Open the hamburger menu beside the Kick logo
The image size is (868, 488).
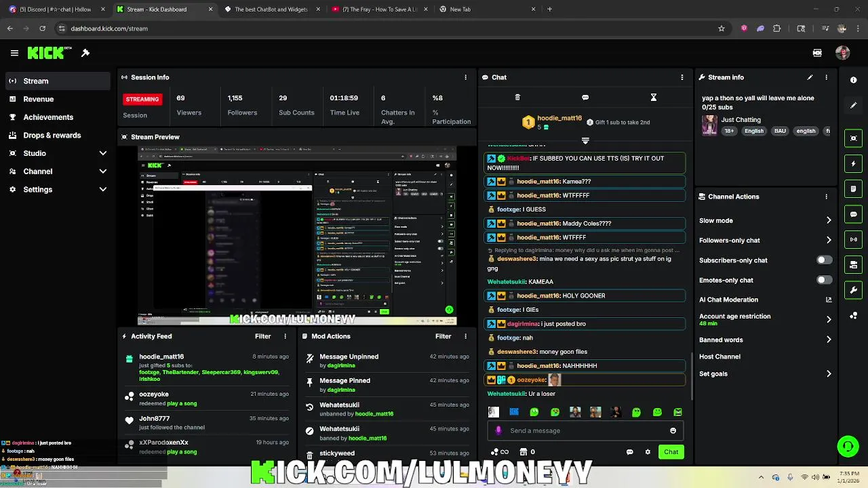click(x=14, y=53)
